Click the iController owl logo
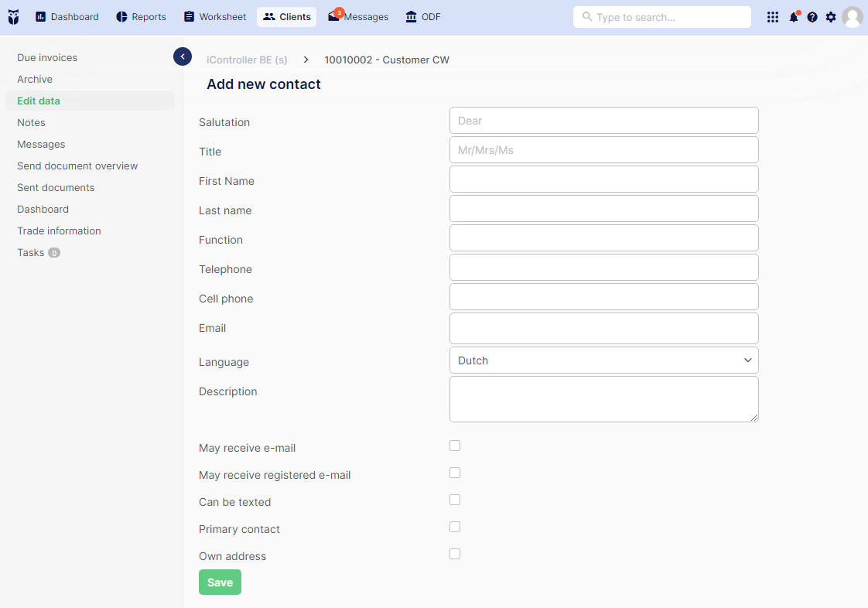The image size is (868, 608). (x=13, y=17)
